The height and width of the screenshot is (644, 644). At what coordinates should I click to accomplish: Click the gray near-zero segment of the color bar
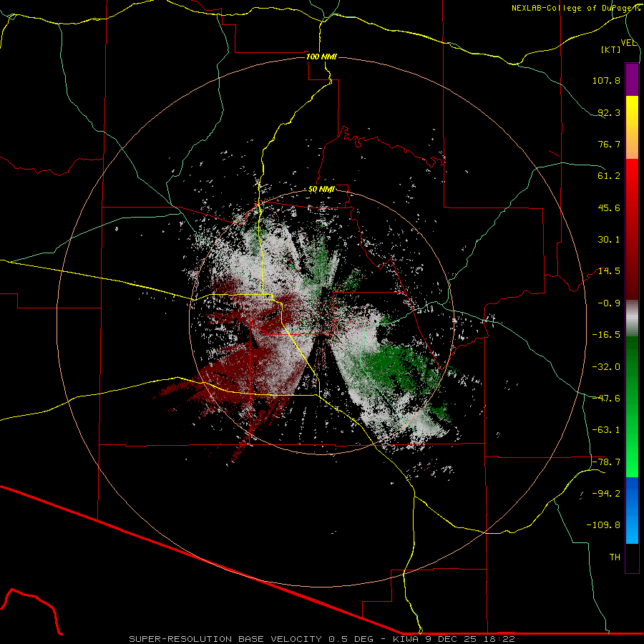coord(632,318)
